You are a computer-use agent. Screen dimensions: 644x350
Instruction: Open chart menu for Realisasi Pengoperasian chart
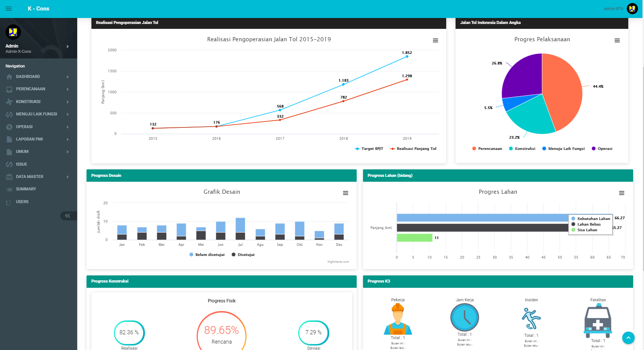[x=435, y=40]
